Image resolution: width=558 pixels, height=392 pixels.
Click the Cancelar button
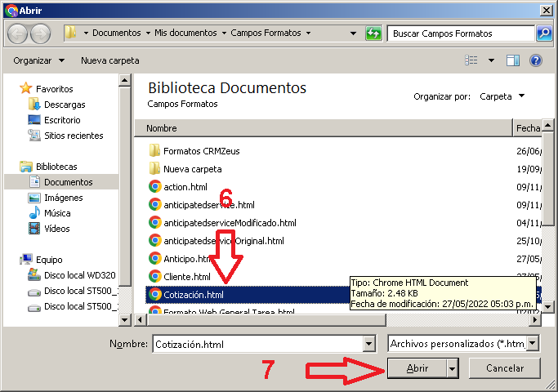pyautogui.click(x=504, y=368)
